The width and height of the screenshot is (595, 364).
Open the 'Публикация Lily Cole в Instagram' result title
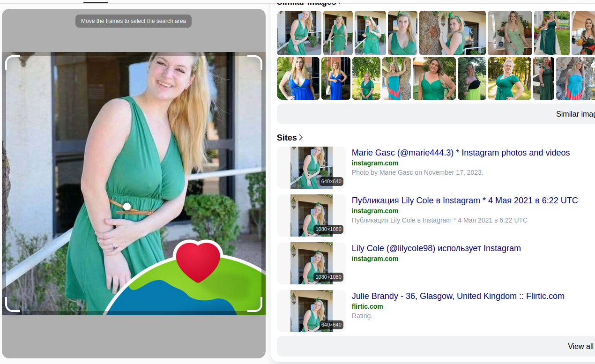tap(465, 201)
